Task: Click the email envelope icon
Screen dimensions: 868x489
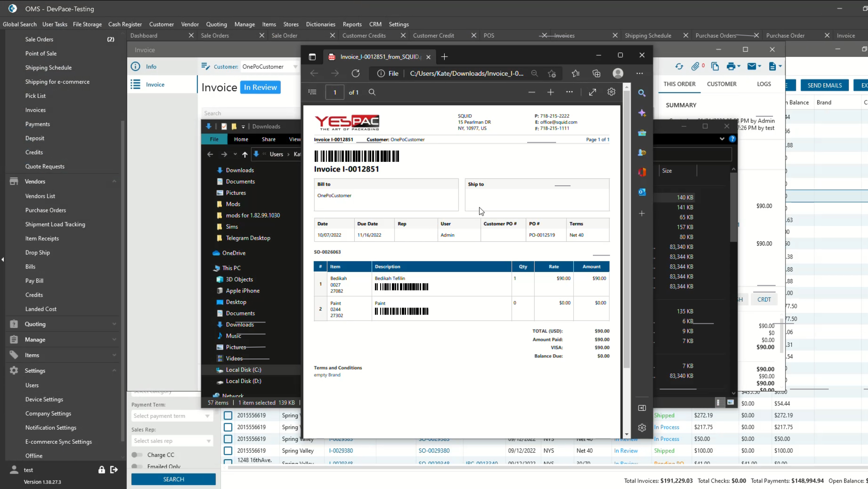Action: (752, 67)
